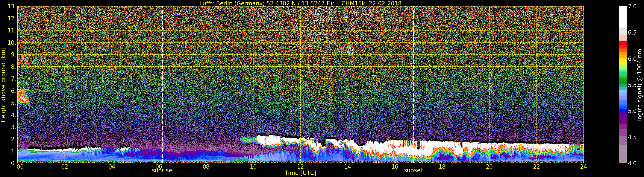Click height axis tick '11.'
Viewport: 644px width, 177px height.
[x=12, y=31]
